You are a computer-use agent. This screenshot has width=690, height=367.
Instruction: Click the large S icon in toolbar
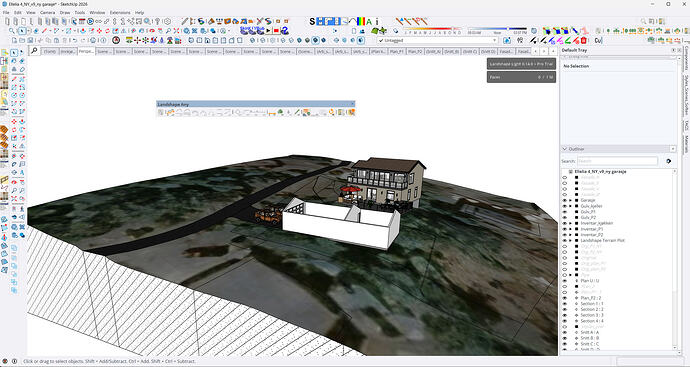[312, 21]
